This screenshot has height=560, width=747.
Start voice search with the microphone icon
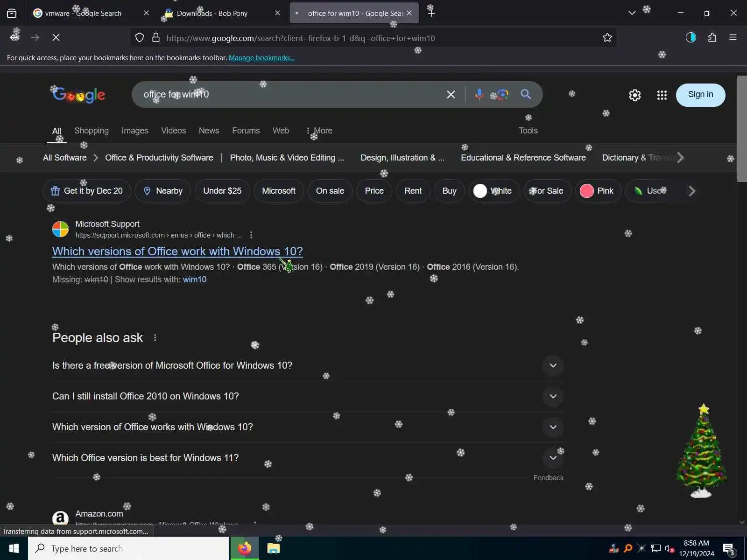click(x=479, y=94)
